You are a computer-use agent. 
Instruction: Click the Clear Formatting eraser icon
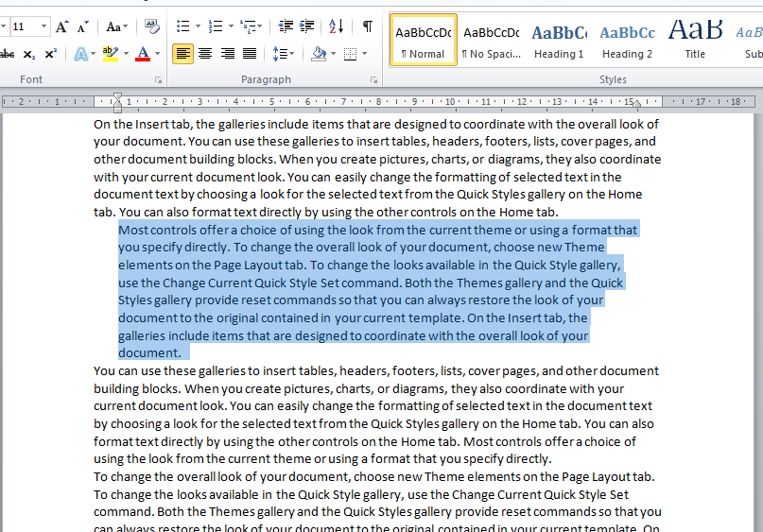coord(151,26)
